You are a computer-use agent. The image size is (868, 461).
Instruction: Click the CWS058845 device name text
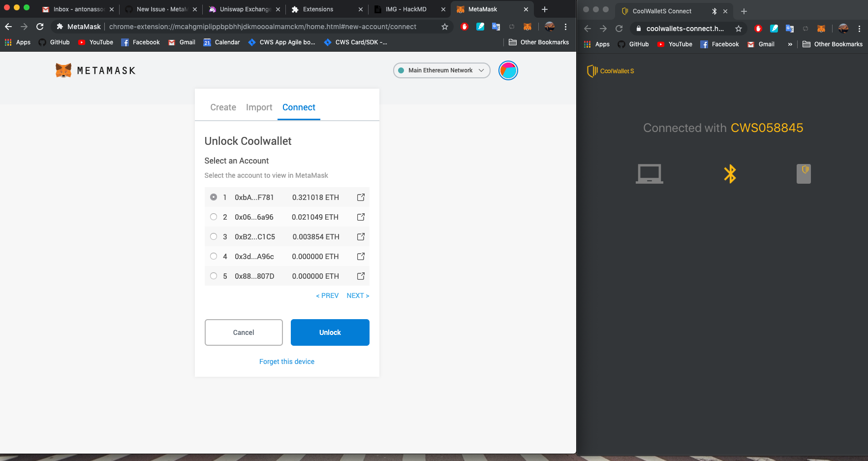click(x=767, y=128)
